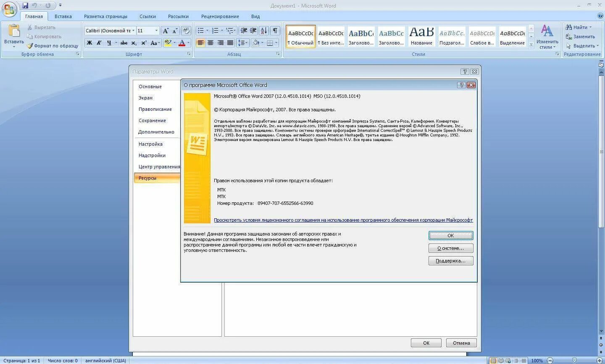
Task: Switch to Outline view in status bar
Action: coord(516,361)
